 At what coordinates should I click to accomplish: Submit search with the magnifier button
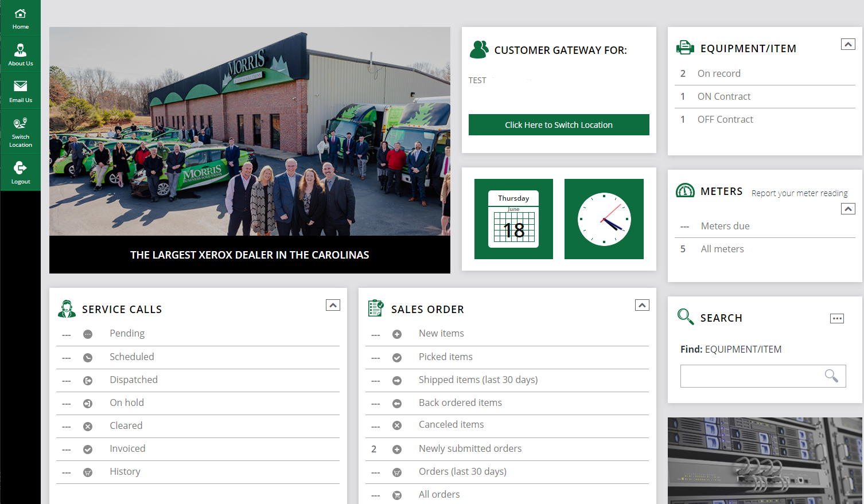click(x=831, y=376)
